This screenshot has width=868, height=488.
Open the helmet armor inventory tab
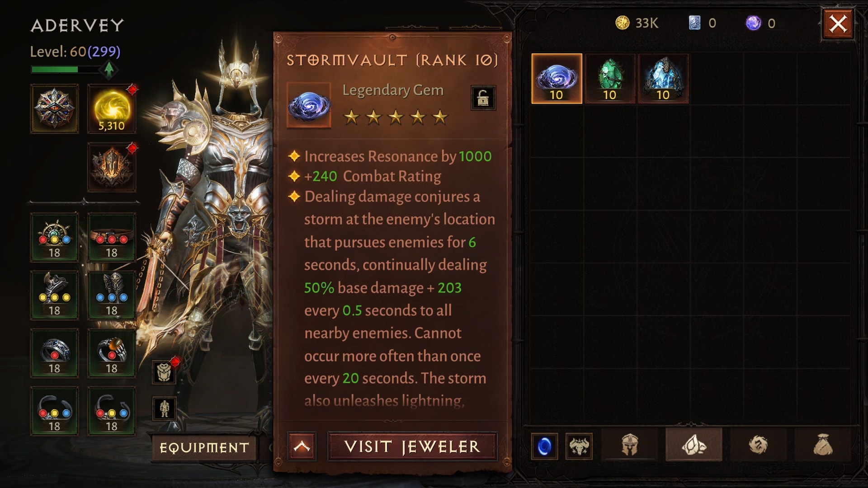630,445
